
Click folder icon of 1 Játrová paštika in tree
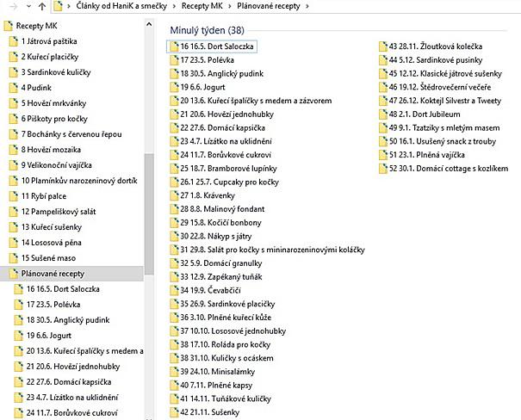point(12,41)
